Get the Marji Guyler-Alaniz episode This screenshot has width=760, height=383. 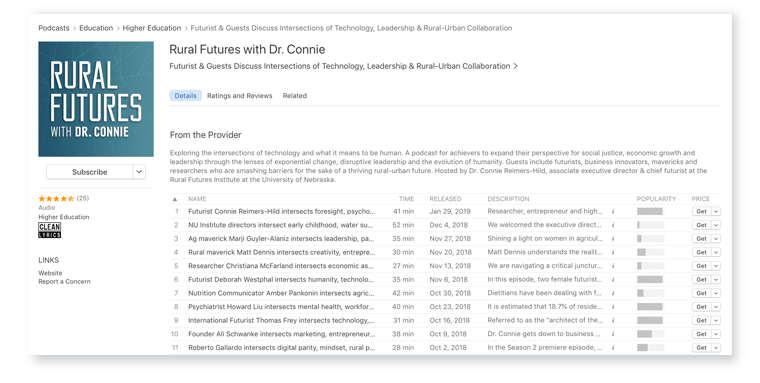(701, 239)
